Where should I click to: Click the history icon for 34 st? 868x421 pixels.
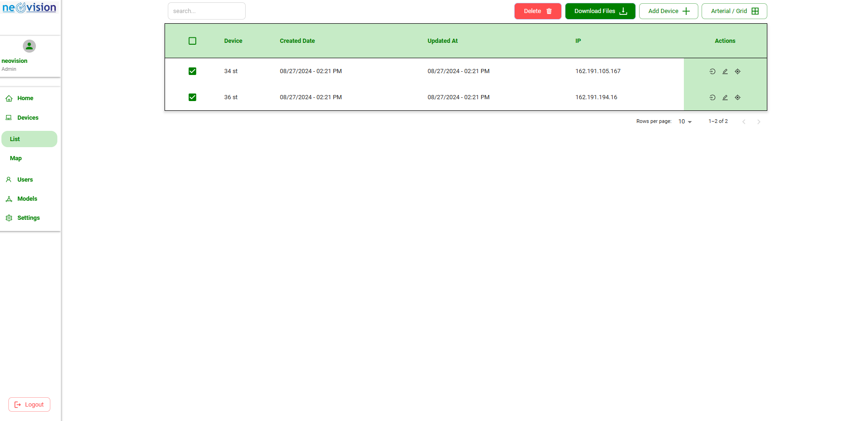click(712, 71)
